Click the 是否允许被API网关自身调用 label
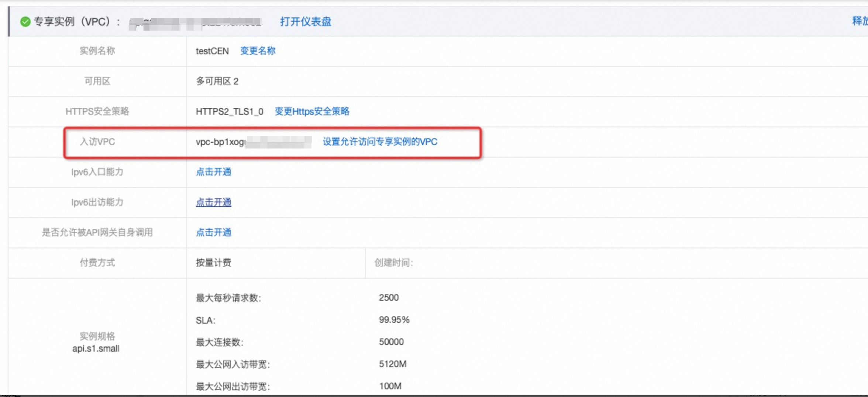868x397 pixels. [97, 232]
